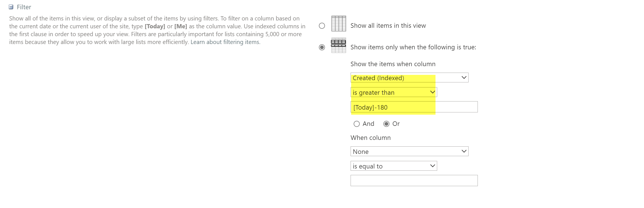Select the filtered items radio button
644x208 pixels.
coord(322,47)
